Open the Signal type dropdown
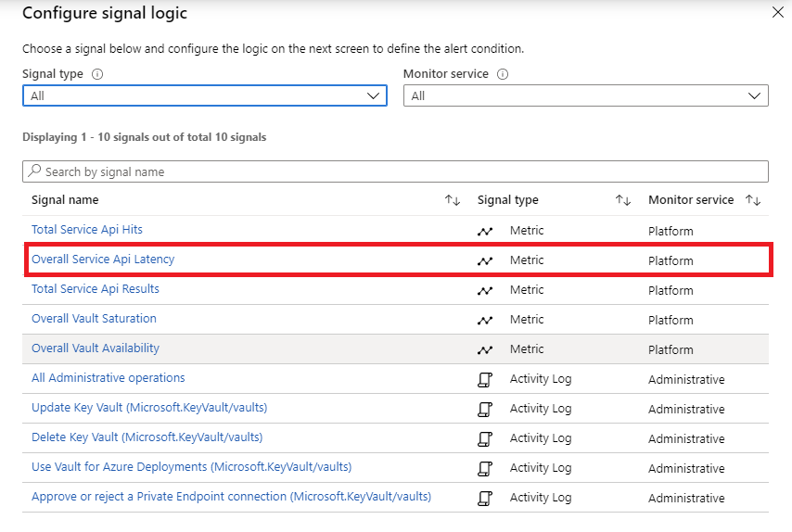 pyautogui.click(x=205, y=95)
